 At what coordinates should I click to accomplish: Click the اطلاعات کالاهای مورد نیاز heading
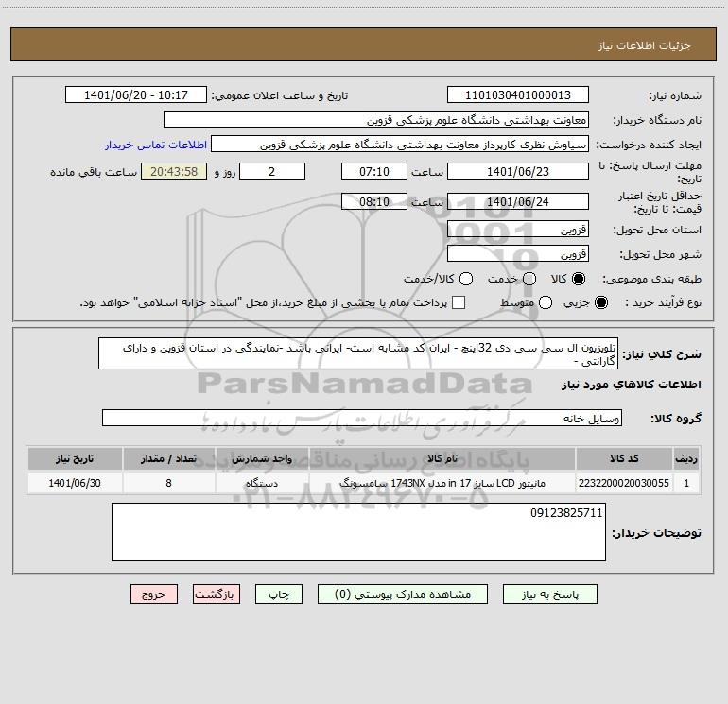632,385
